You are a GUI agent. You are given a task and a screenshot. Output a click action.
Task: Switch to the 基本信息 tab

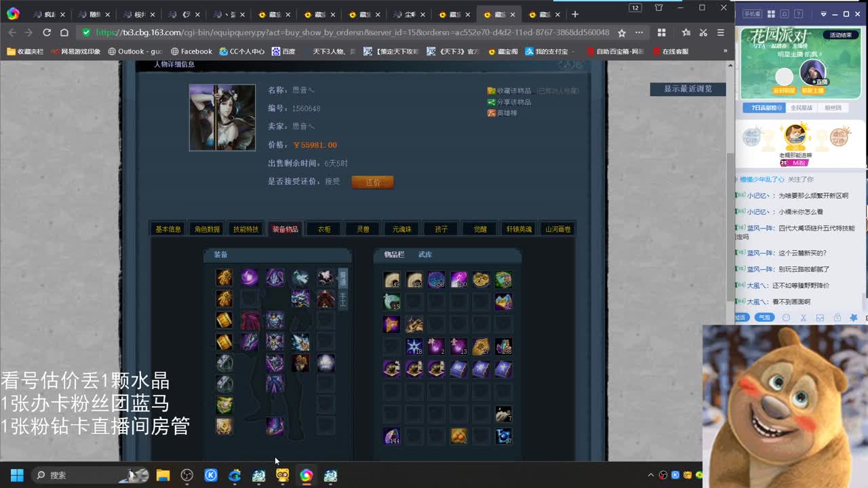pyautogui.click(x=167, y=228)
